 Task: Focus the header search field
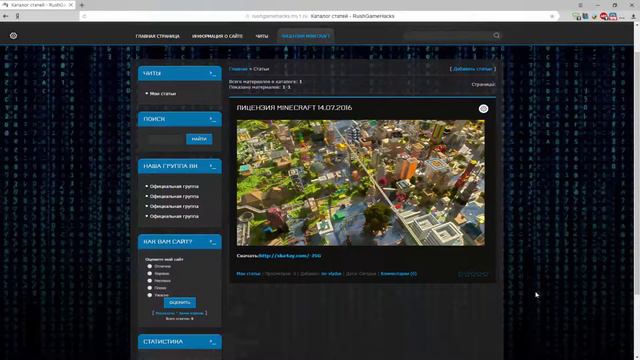point(448,36)
